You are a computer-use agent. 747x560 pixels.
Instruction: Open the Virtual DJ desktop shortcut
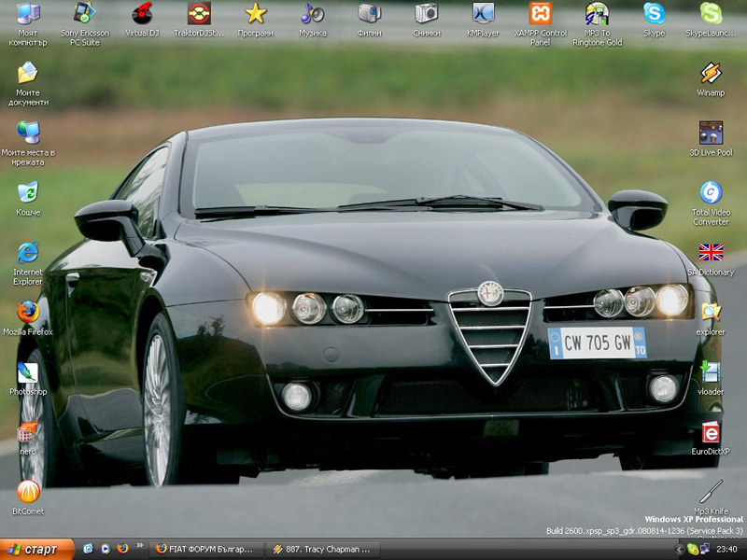point(142,14)
